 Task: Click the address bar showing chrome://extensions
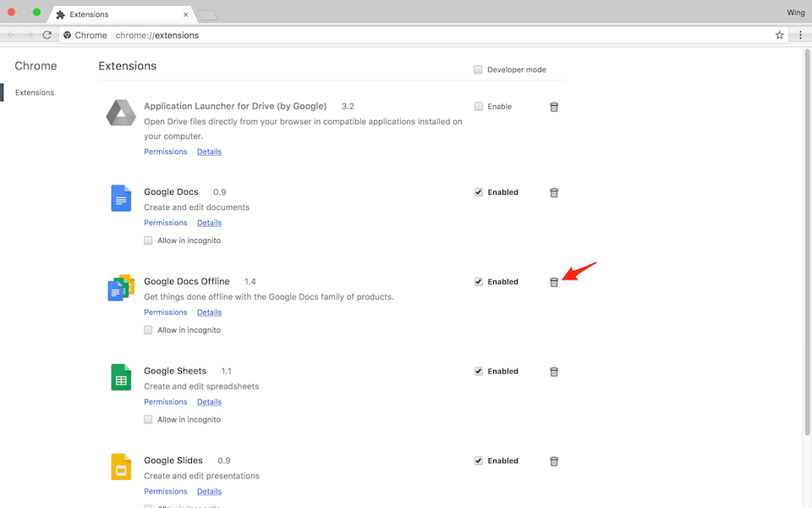(x=423, y=36)
